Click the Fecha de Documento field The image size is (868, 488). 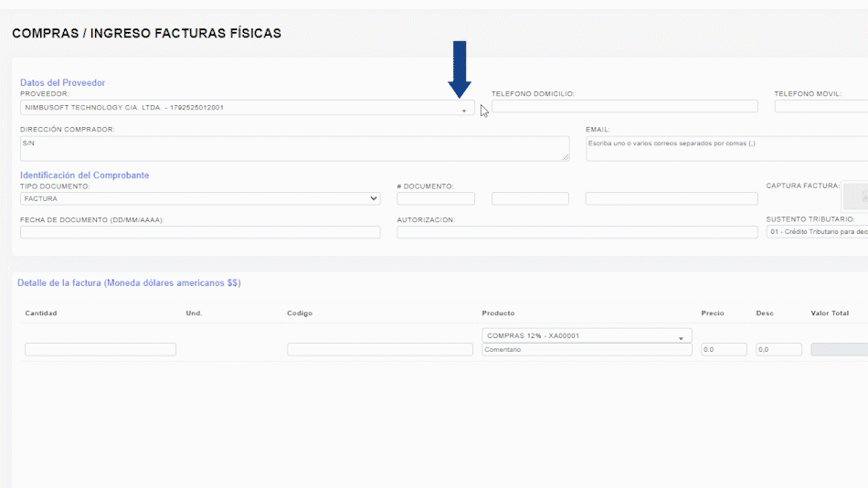click(200, 232)
